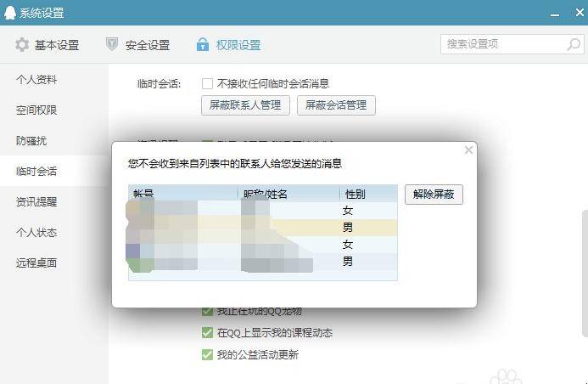Minimize the system settings window
The width and height of the screenshot is (588, 384).
point(555,15)
